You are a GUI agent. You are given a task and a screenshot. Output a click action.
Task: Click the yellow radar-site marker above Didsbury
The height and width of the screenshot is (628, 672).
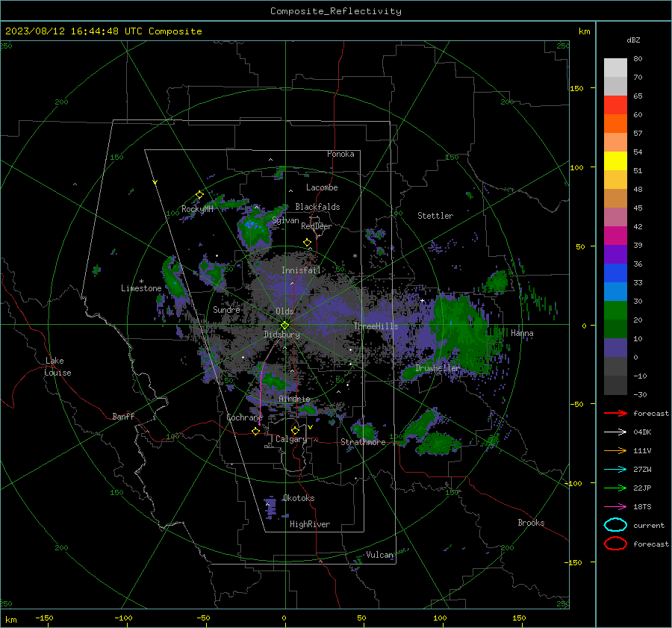(x=285, y=325)
